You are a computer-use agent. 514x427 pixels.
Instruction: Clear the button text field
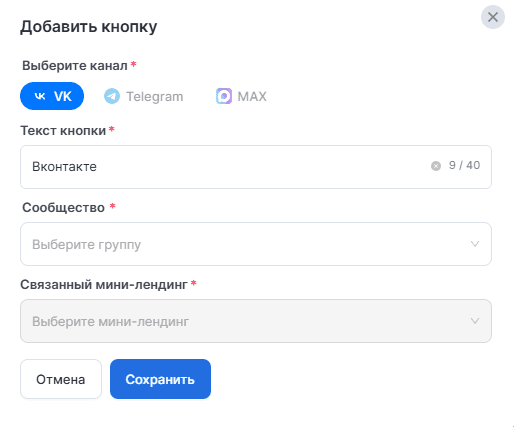point(436,166)
